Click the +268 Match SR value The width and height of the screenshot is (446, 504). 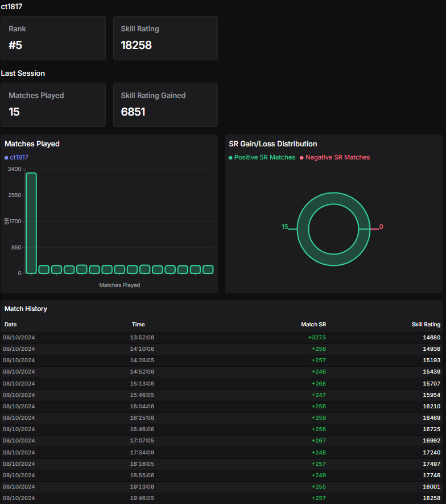[319, 383]
